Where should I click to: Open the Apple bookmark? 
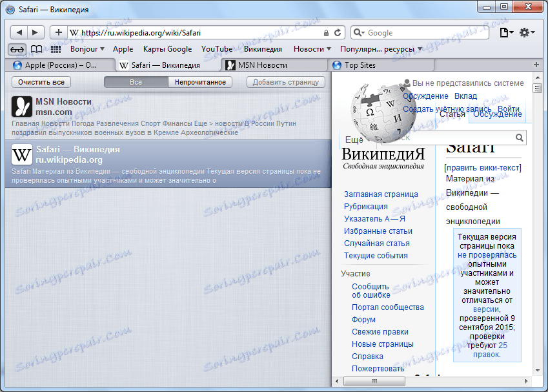point(123,49)
